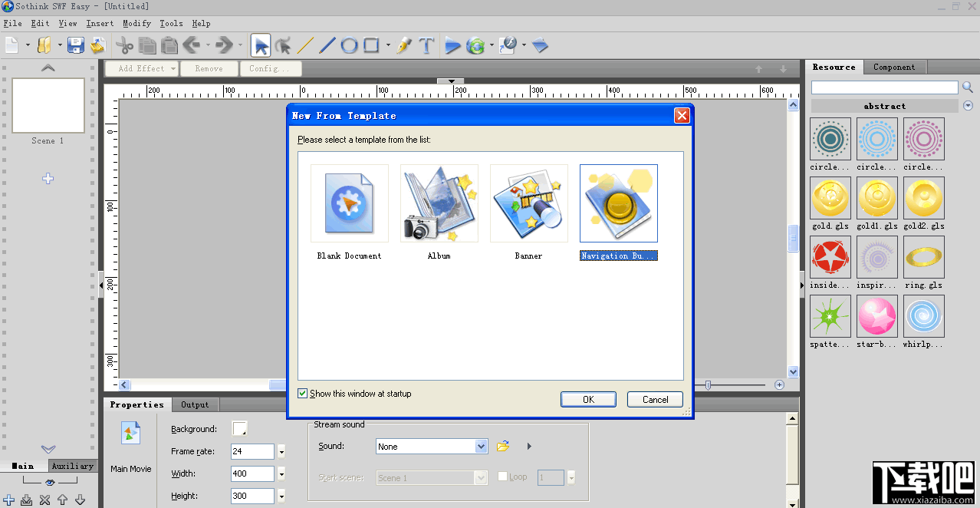Image resolution: width=980 pixels, height=508 pixels.
Task: Open the Frame rate dropdown arrow
Action: pos(281,451)
